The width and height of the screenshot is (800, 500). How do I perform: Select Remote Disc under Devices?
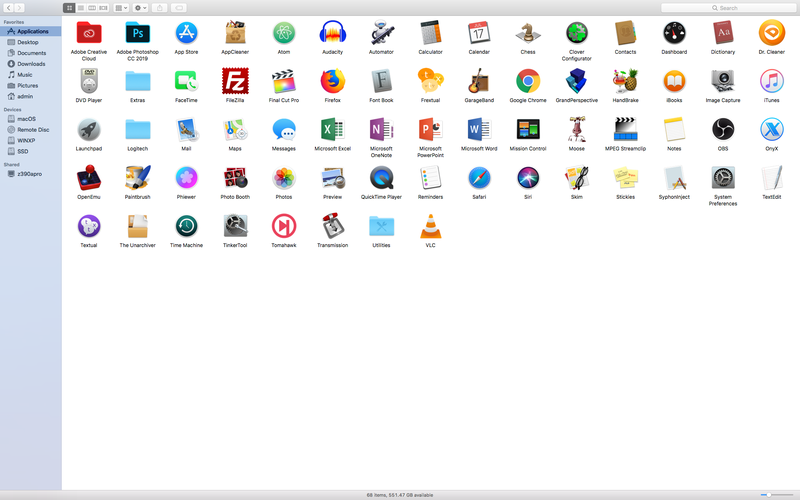click(31, 130)
